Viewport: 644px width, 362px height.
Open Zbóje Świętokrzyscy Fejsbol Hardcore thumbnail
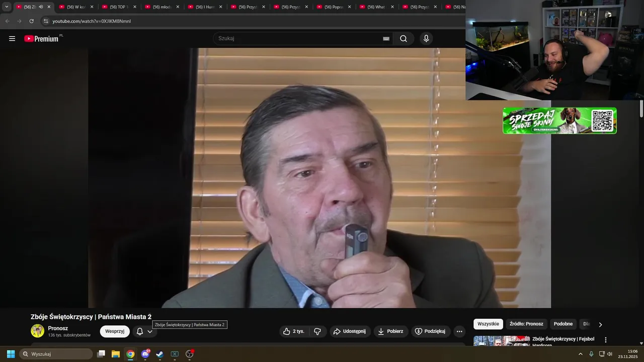[502, 341]
